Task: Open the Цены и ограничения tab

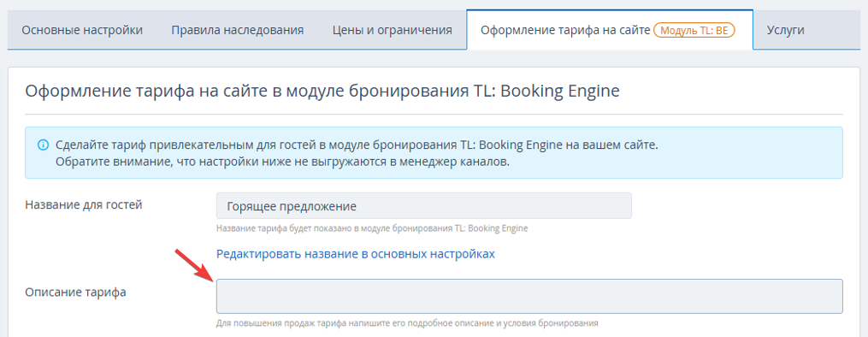Action: tap(393, 30)
